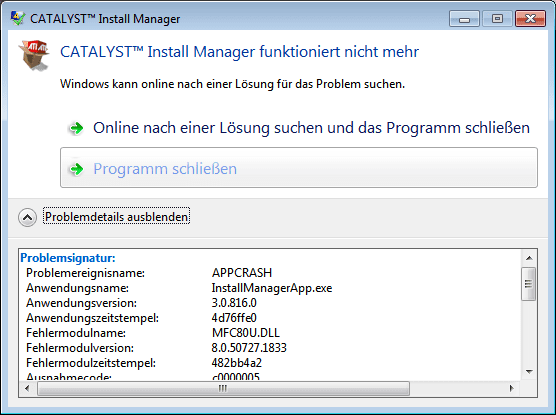Click the vertical scrollbar up arrow
Screen dimensions: 556x415
click(x=529, y=258)
